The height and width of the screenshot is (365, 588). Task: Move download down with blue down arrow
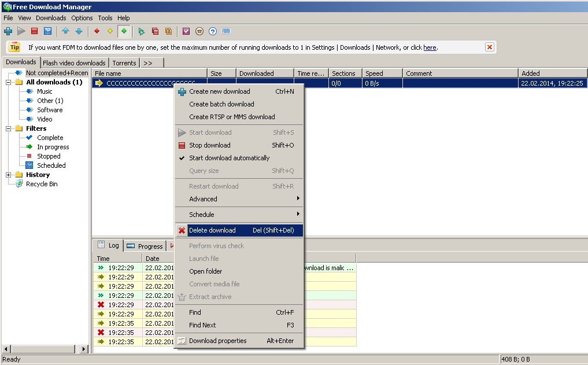(x=79, y=31)
